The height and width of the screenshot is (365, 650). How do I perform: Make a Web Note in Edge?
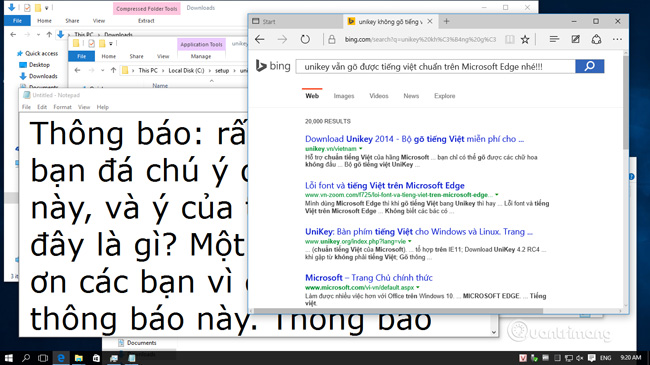[x=575, y=39]
